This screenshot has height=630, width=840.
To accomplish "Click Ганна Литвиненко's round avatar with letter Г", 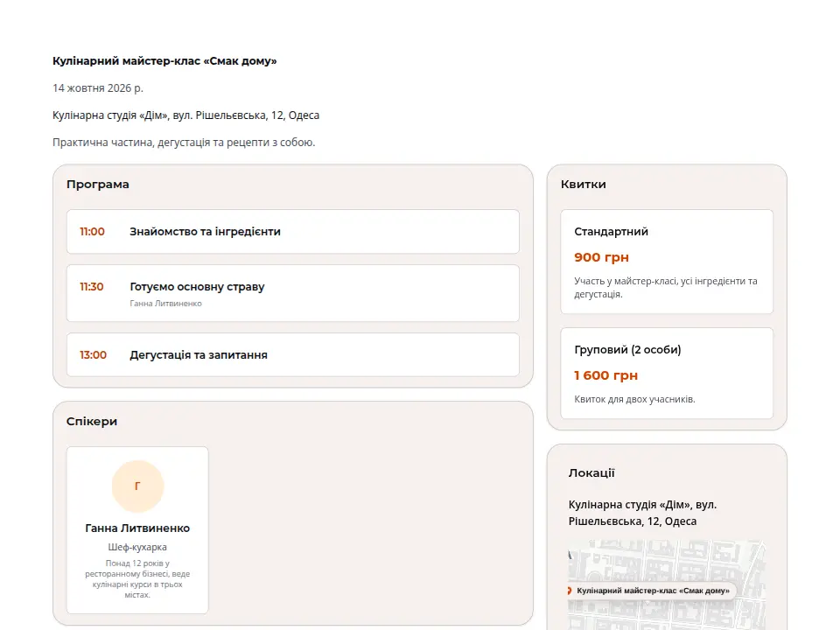I will [137, 486].
